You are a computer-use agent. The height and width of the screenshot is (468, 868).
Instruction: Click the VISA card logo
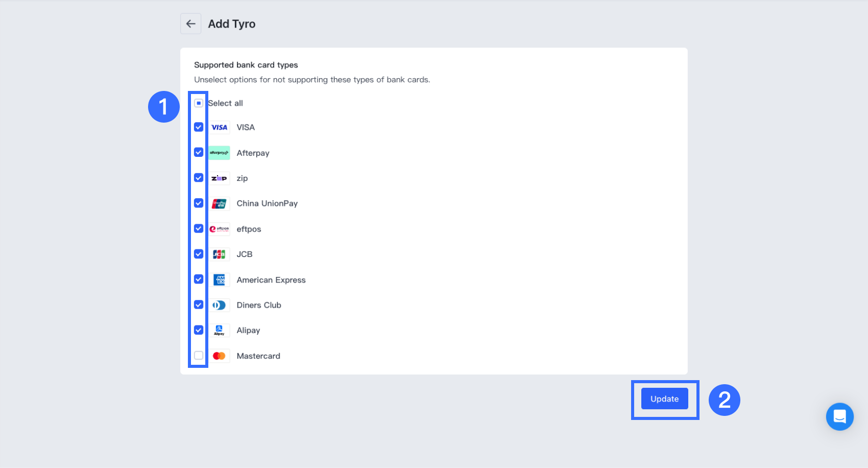[220, 127]
